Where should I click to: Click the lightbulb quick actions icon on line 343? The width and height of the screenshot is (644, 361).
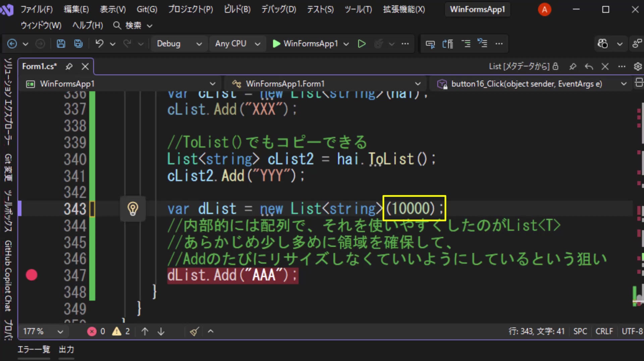coord(133,209)
